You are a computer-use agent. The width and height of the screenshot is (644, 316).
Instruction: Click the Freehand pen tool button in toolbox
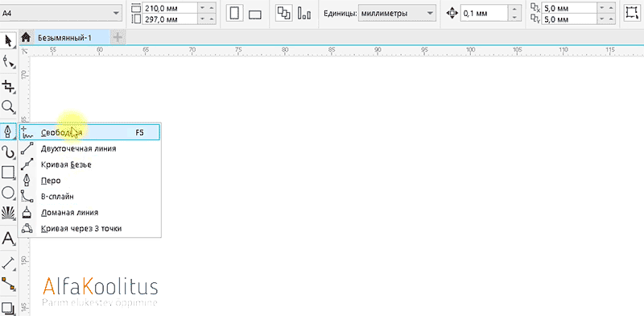8,131
